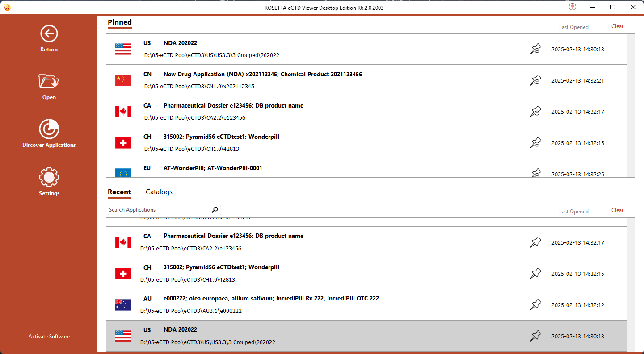Clear the Recent list

pyautogui.click(x=617, y=210)
